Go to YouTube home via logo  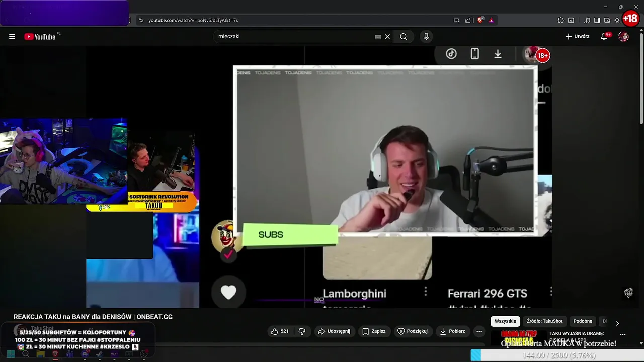(x=40, y=37)
